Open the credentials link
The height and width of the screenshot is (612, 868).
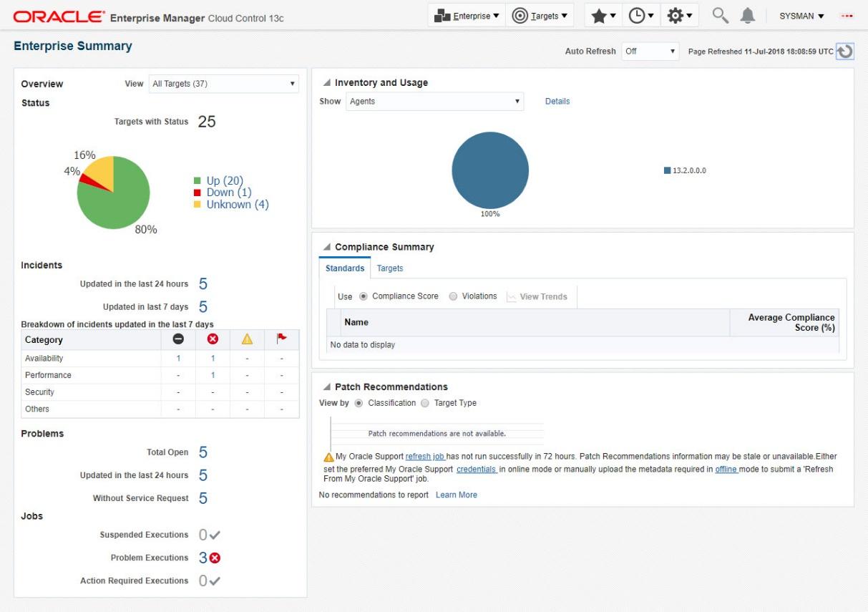(x=477, y=470)
